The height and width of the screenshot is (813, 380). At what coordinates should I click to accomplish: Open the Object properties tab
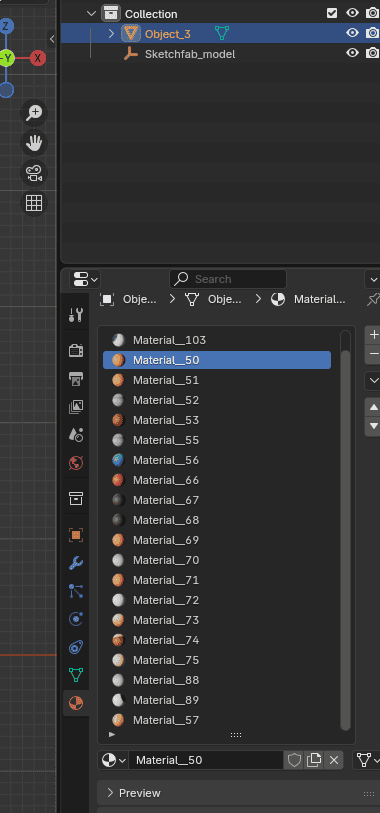76,535
